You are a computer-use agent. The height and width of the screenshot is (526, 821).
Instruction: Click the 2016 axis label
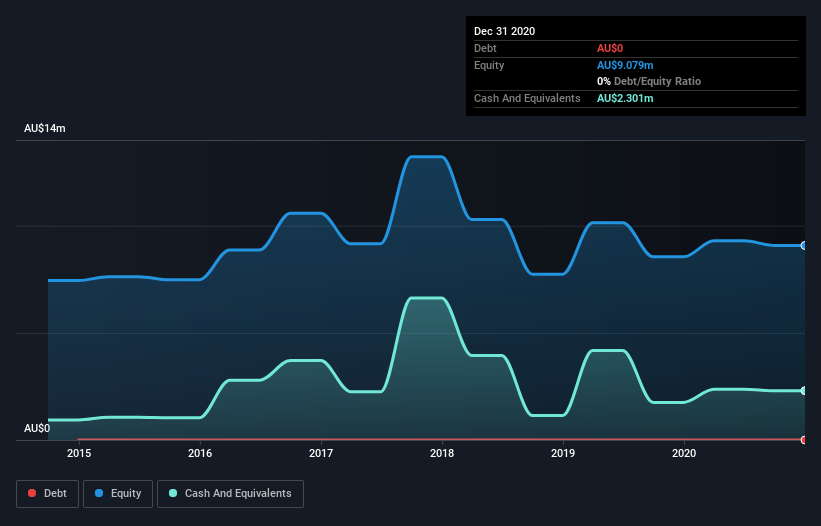tap(200, 453)
